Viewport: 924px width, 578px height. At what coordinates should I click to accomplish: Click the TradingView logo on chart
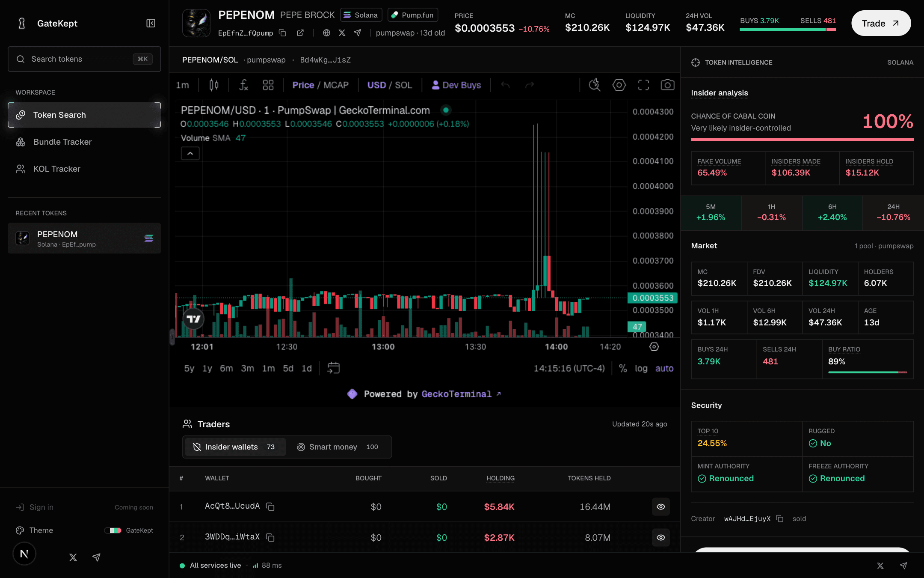[x=193, y=319]
